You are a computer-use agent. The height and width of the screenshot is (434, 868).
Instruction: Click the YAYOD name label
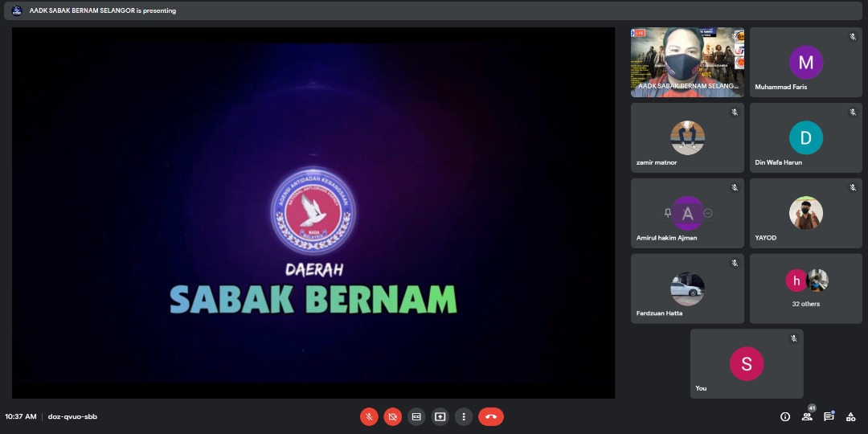(766, 237)
